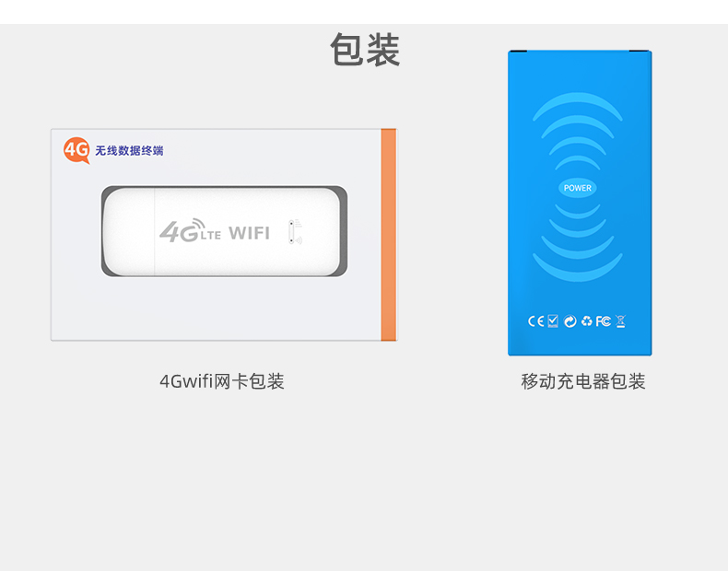Click the 移动充电器包装 caption
Screen dimensions: 728x571
tap(583, 381)
